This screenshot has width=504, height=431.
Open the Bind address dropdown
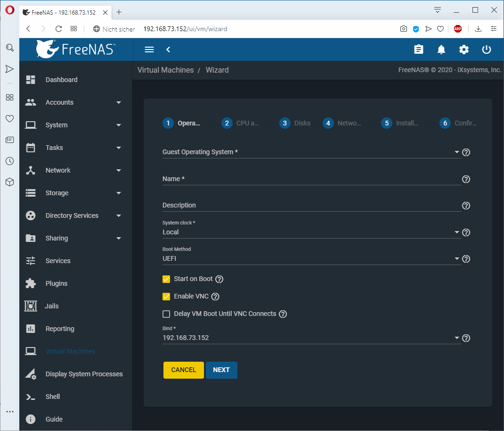coord(456,338)
